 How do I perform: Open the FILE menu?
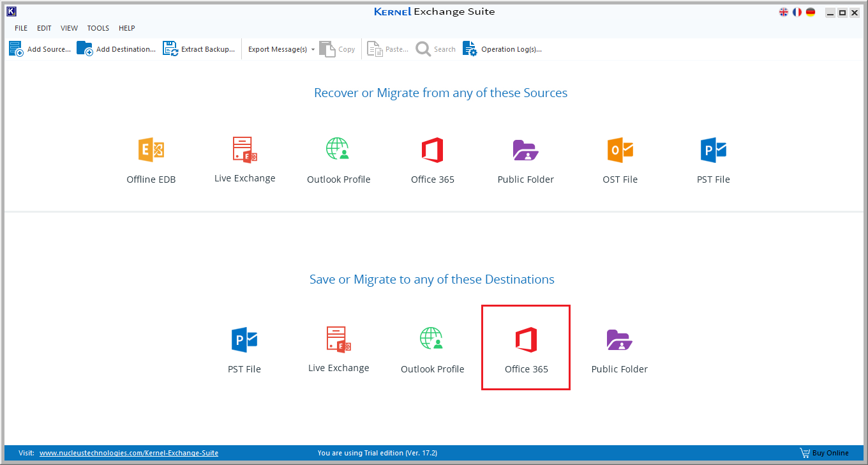coord(21,28)
